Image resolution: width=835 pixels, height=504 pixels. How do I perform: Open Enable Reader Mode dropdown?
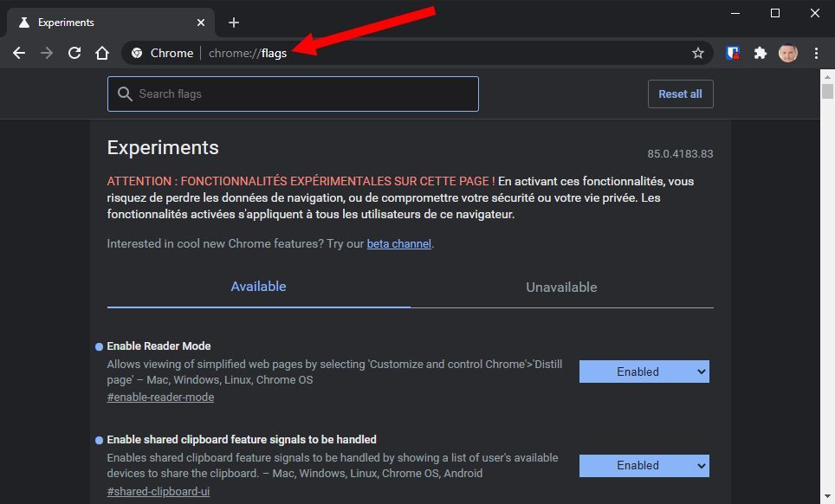[644, 372]
